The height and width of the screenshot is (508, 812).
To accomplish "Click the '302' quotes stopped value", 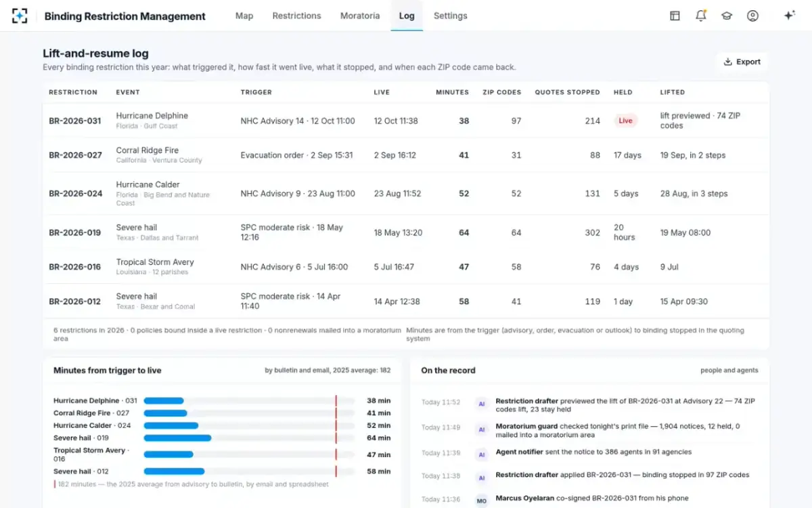I will [592, 232].
